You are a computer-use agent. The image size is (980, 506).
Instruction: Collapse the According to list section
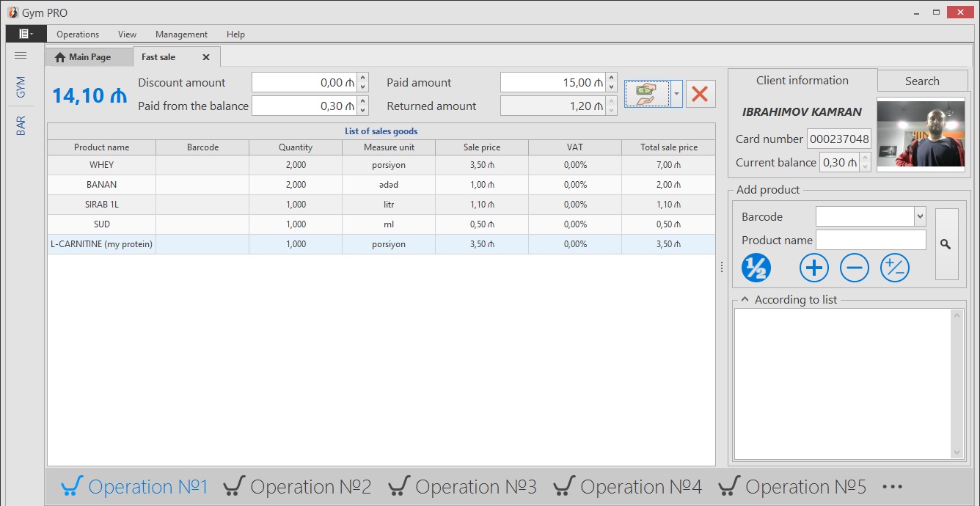(x=745, y=299)
